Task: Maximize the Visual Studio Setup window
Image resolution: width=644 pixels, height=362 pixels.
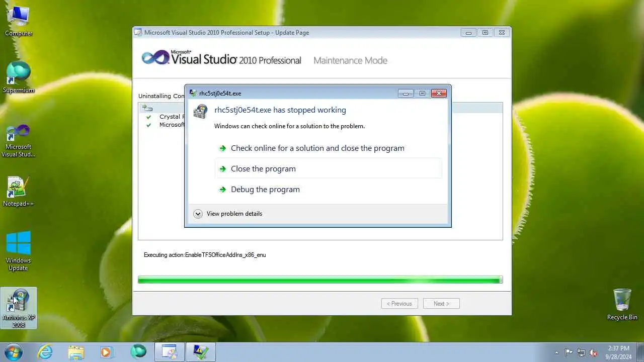Action: [x=485, y=33]
